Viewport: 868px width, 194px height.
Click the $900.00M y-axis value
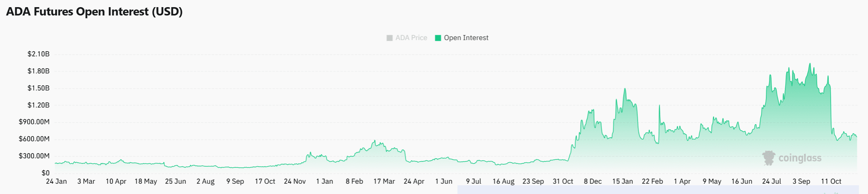[x=34, y=122]
